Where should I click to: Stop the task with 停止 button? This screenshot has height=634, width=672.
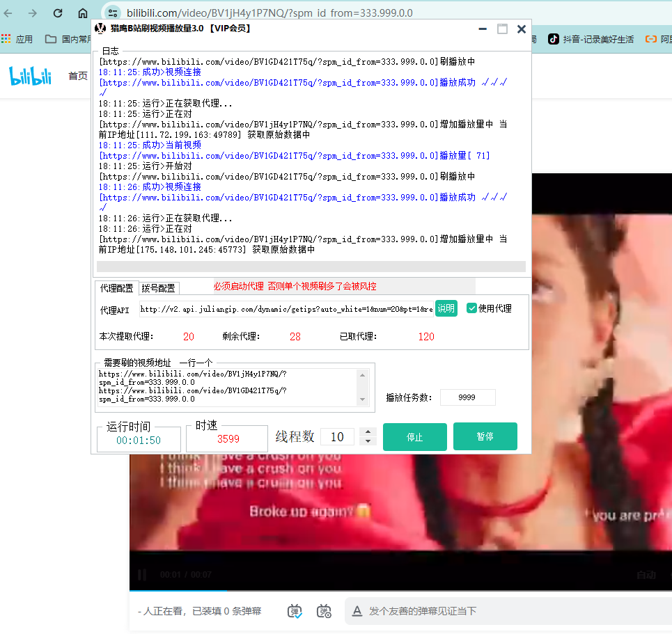[415, 437]
